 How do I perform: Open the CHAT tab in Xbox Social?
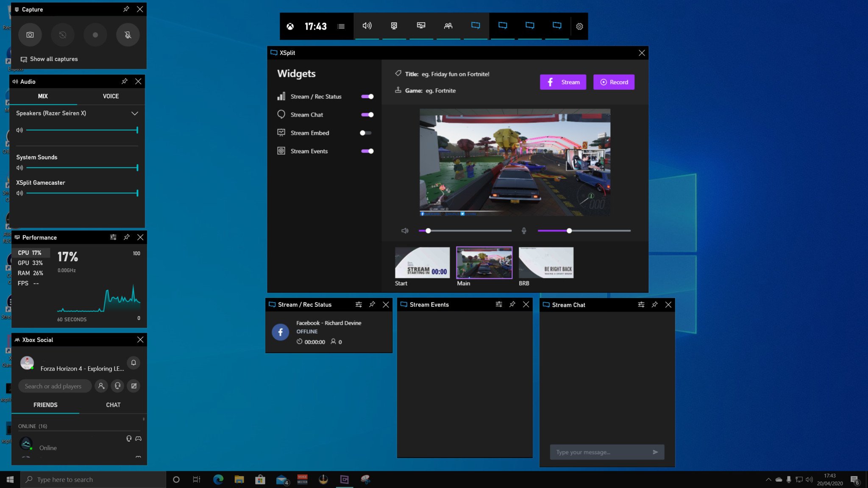[x=113, y=405]
